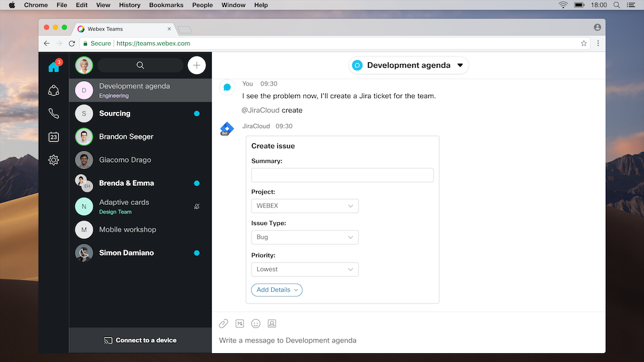Close the Webex Teams tab
Viewport: 644px width, 362px height.
[x=169, y=29]
